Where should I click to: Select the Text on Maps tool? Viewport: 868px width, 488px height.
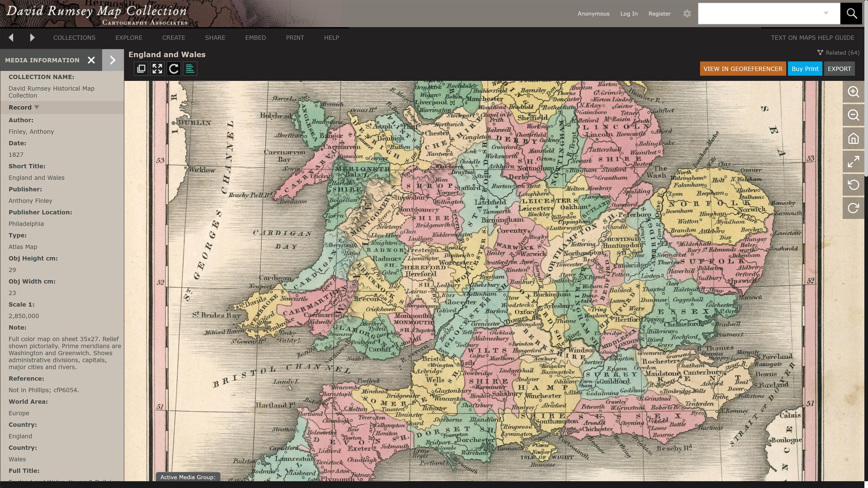coord(190,69)
